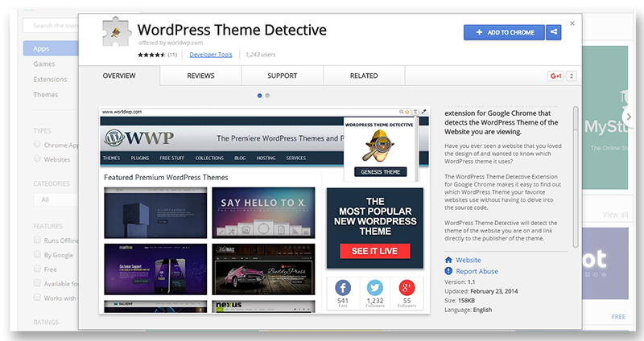Open the All categories dropdown
This screenshot has width=644, height=341.
tap(56, 199)
